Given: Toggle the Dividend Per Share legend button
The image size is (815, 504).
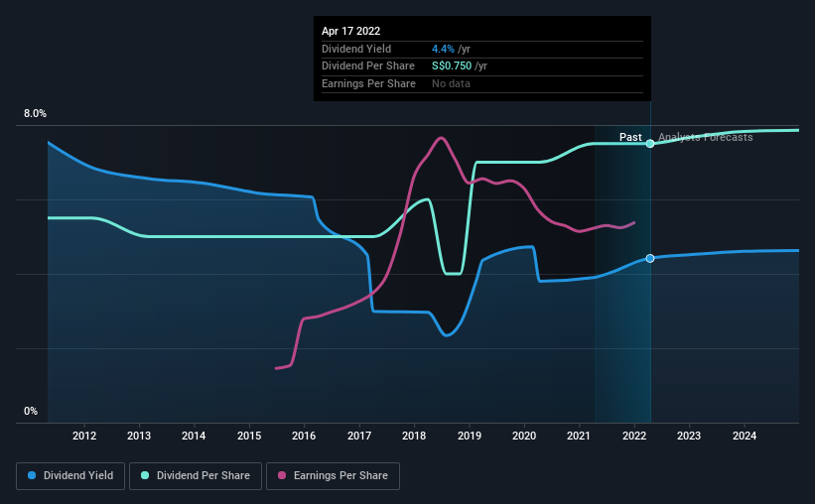Looking at the screenshot, I should coord(196,476).
